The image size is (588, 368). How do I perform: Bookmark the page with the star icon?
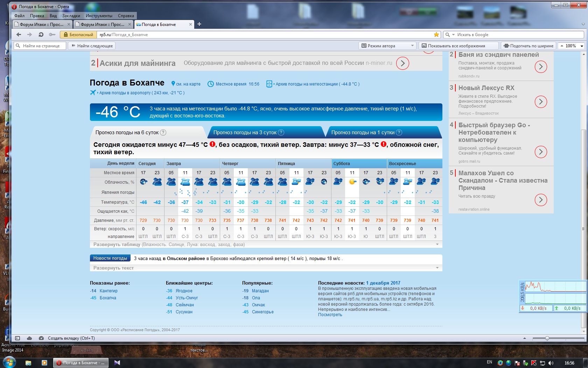(436, 35)
